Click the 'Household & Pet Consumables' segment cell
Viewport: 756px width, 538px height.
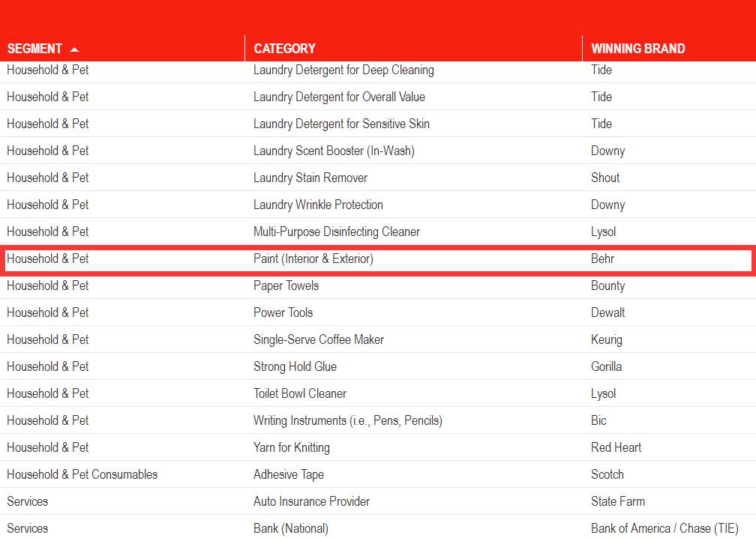tap(82, 474)
